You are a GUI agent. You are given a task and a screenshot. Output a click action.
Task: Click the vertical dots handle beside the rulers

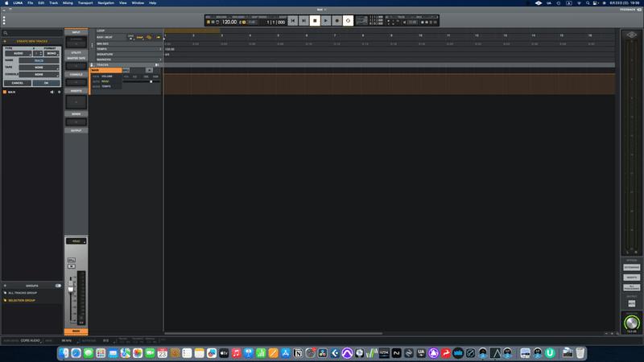(x=92, y=45)
